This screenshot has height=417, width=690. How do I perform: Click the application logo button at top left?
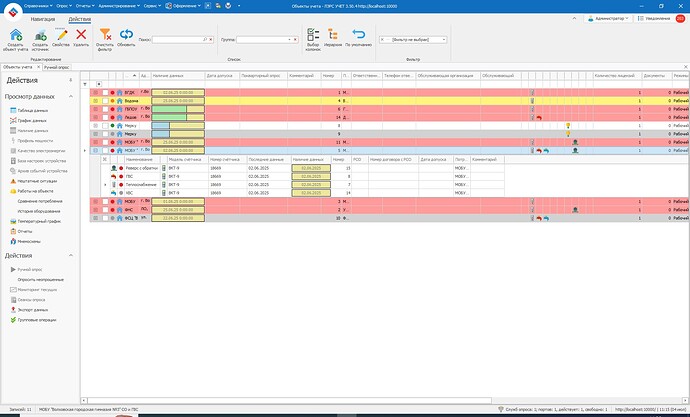point(13,12)
